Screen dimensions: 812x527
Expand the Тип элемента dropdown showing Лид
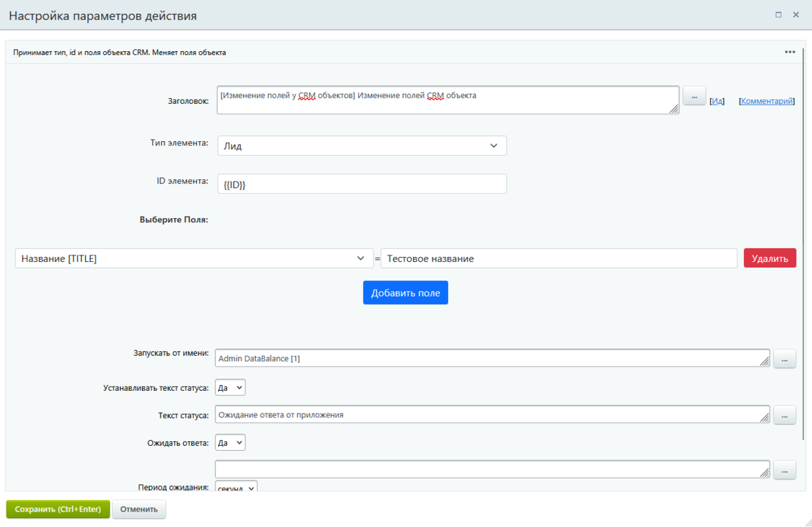(x=362, y=146)
